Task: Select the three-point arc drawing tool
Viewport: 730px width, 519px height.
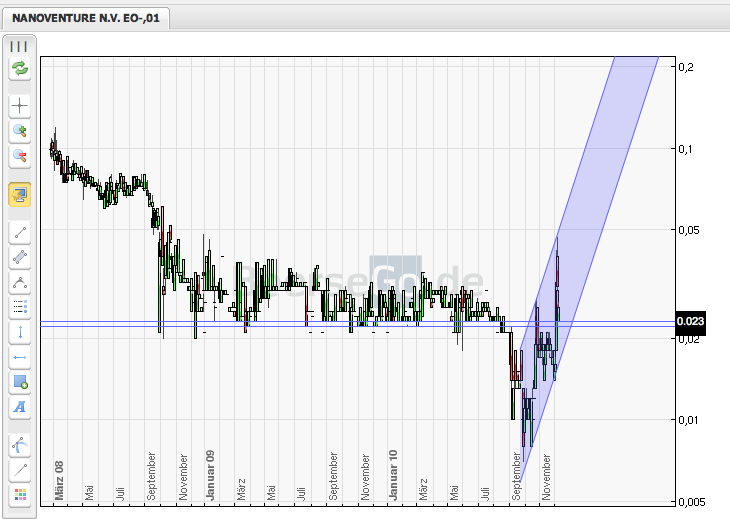Action: pos(20,283)
